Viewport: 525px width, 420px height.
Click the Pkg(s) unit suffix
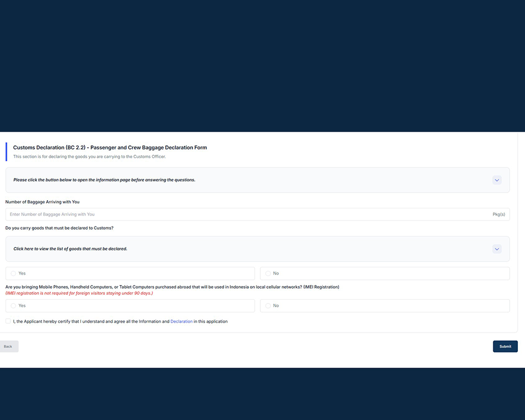pos(499,214)
